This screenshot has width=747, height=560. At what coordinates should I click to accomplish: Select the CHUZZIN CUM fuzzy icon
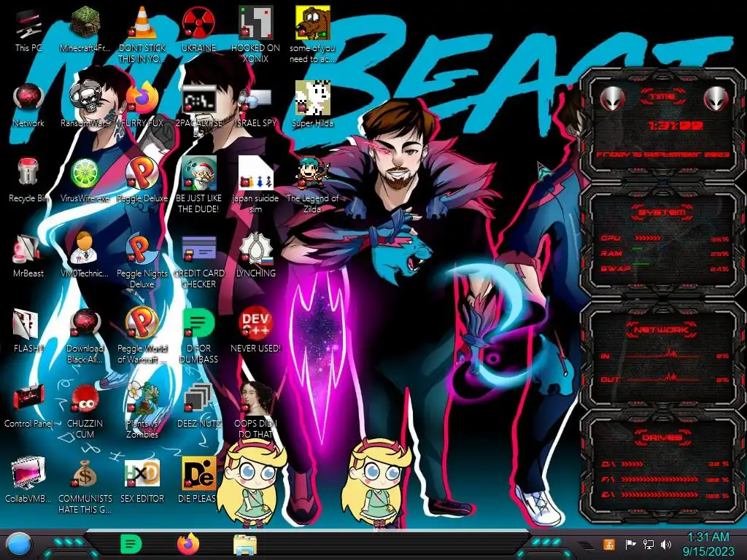pyautogui.click(x=85, y=411)
